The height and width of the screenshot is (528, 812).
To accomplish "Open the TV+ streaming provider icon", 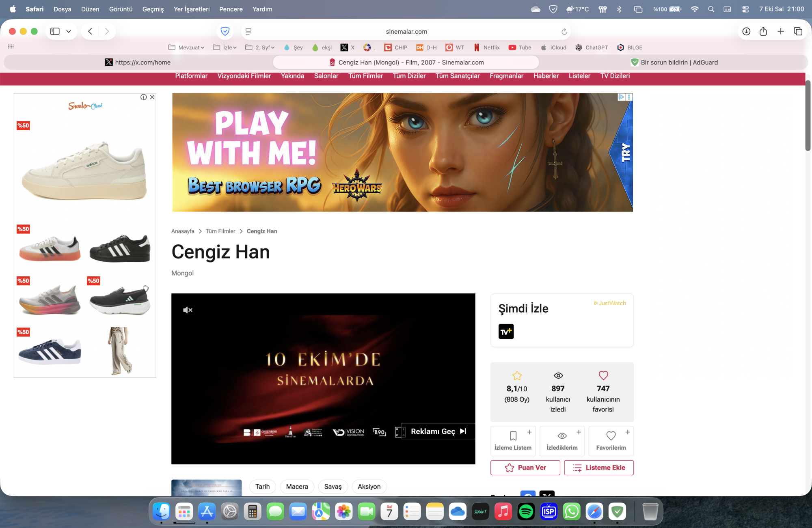I will (506, 331).
